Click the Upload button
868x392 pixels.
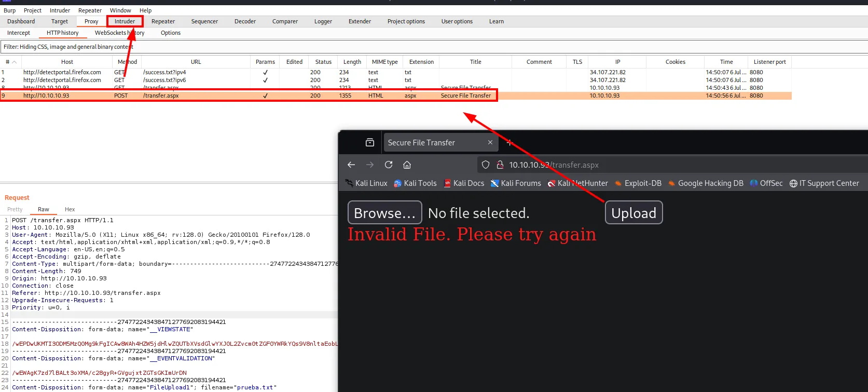pyautogui.click(x=633, y=212)
